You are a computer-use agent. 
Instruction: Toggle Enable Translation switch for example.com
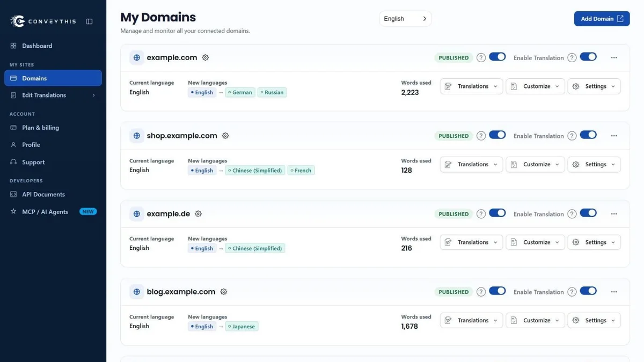click(588, 57)
